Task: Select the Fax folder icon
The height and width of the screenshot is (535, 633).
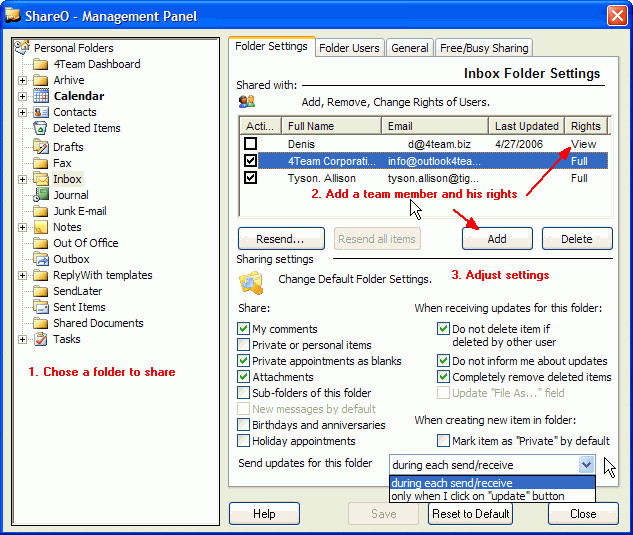Action: pos(40,163)
